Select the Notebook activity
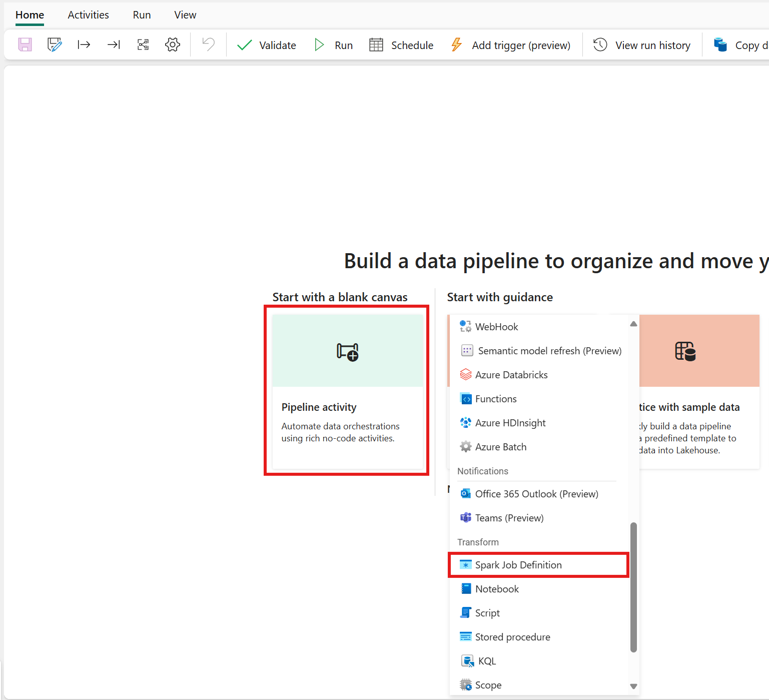769x700 pixels. pyautogui.click(x=539, y=589)
